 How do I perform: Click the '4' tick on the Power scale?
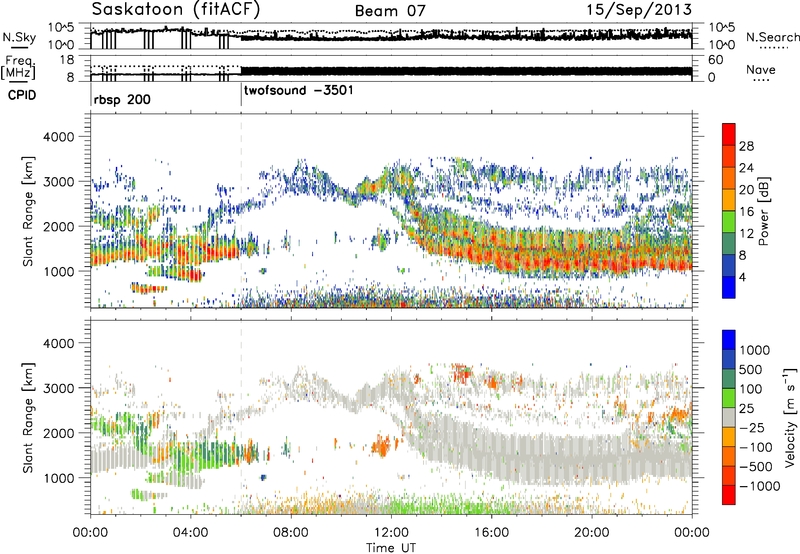742,277
